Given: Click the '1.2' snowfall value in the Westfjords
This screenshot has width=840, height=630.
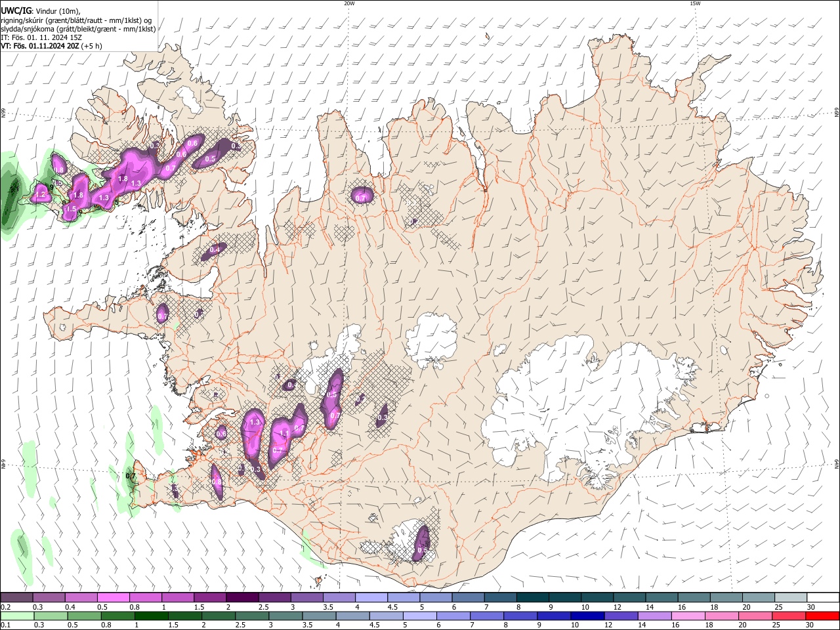Looking at the screenshot, I should (41, 195).
